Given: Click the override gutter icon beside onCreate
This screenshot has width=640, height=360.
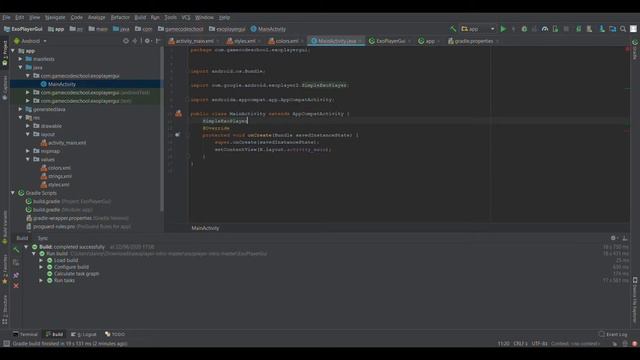Looking at the screenshot, I should coord(178,135).
